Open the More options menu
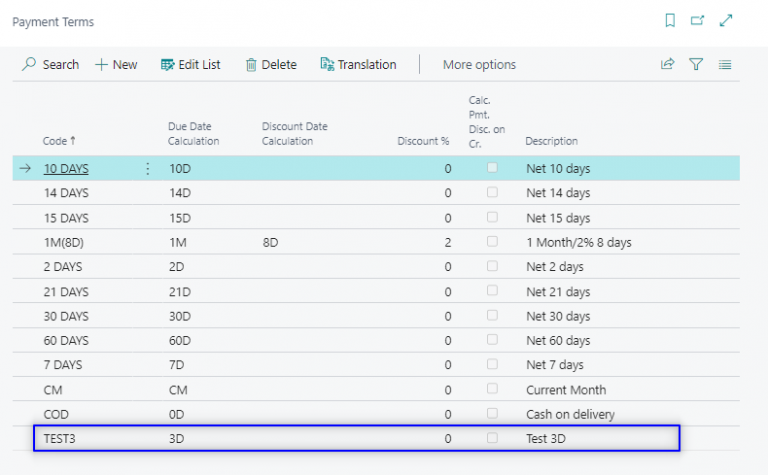The width and height of the screenshot is (768, 475). click(x=479, y=64)
